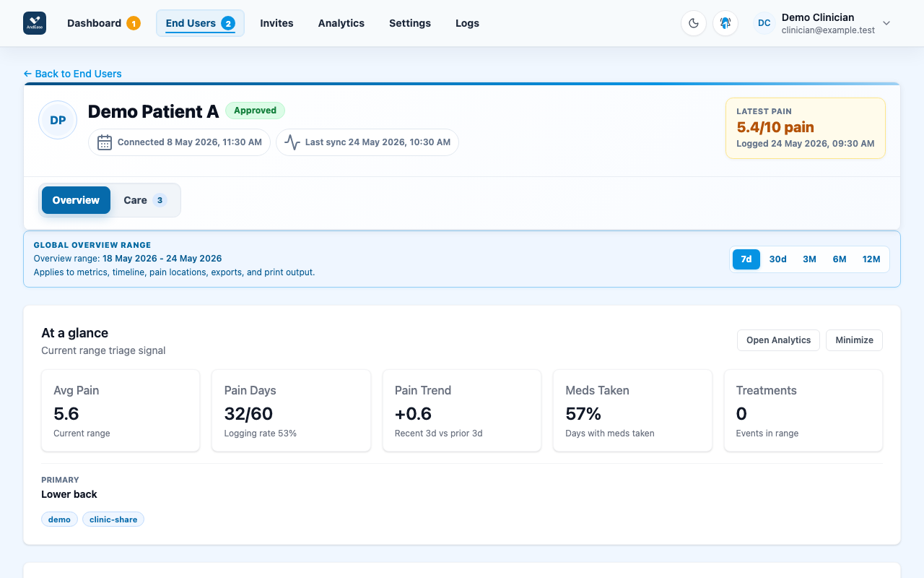Click the Care tab count badge 3
This screenshot has width=924, height=578.
(x=160, y=200)
